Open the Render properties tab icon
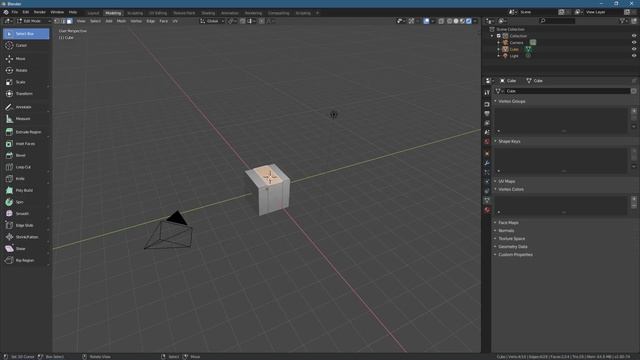 (x=487, y=104)
